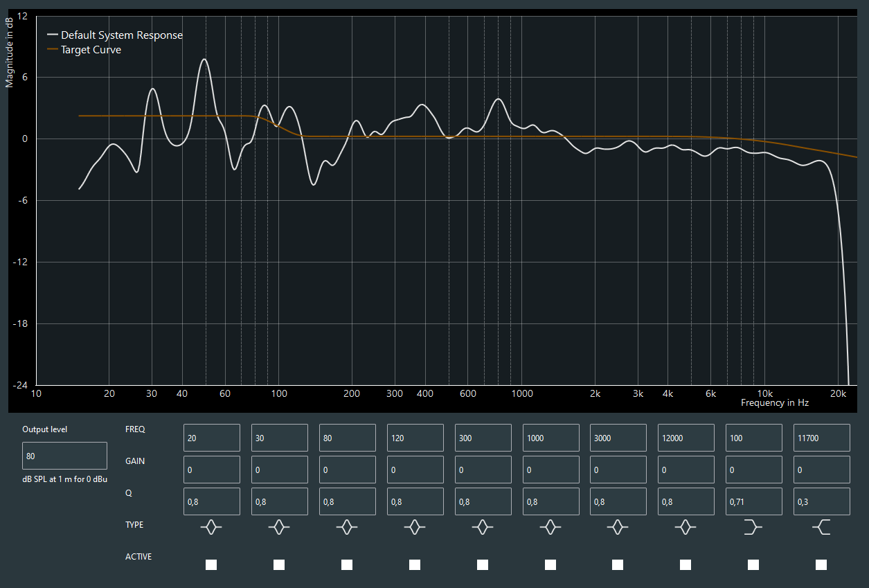Image resolution: width=869 pixels, height=588 pixels.
Task: Click the filter type icon under the 12000 Hz band
Action: pyautogui.click(x=686, y=528)
